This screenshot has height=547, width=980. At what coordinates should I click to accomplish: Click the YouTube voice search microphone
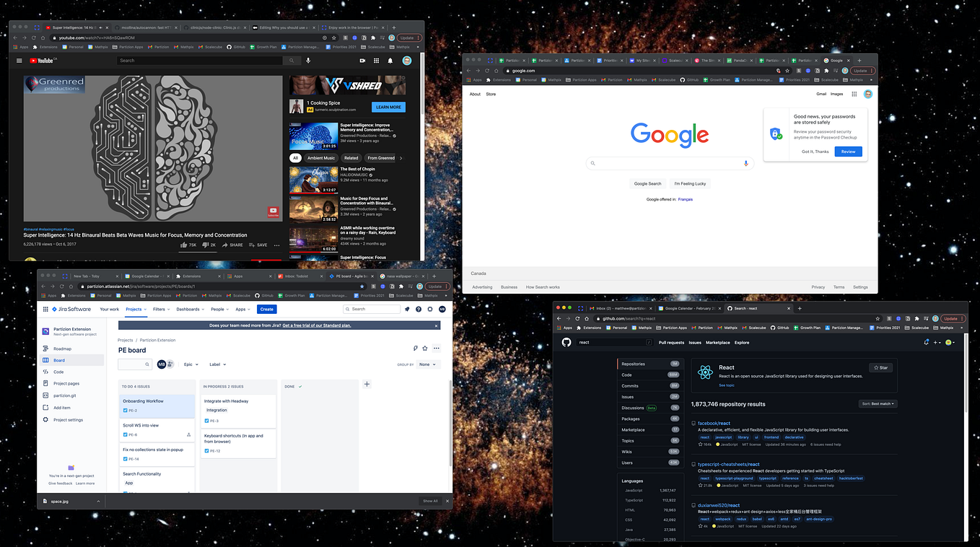[x=309, y=61]
